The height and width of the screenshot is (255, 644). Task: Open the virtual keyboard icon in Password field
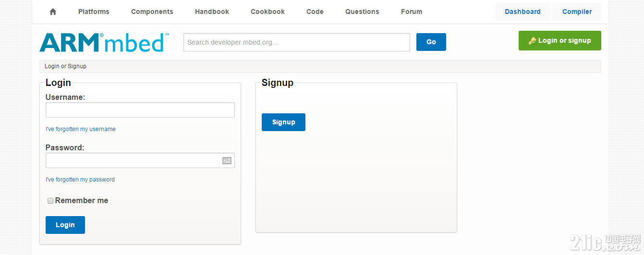[x=227, y=160]
